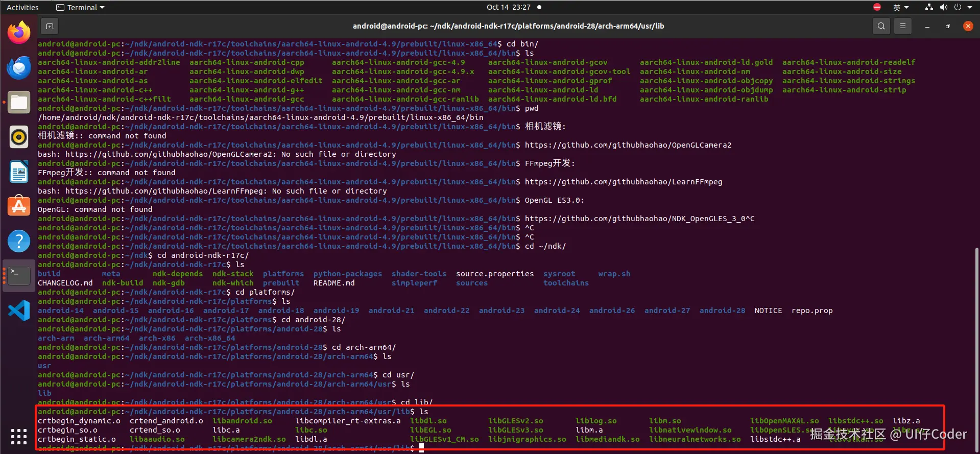Open Rhythmbox music player in dock

(19, 137)
